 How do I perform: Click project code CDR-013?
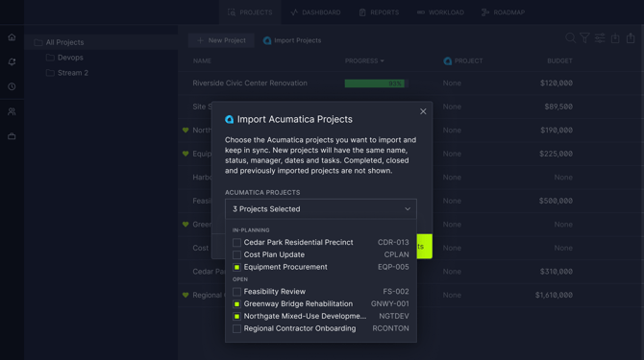(393, 242)
